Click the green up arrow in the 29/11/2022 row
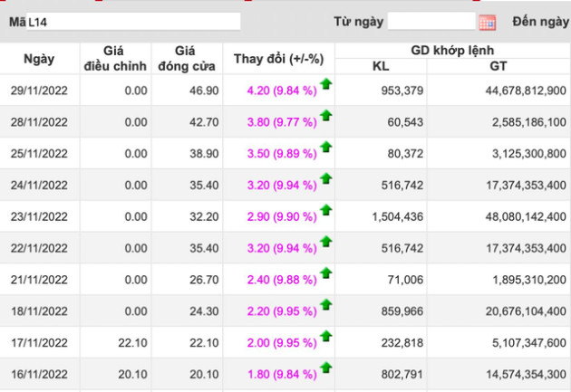Image resolution: width=571 pixels, height=392 pixels. click(326, 84)
